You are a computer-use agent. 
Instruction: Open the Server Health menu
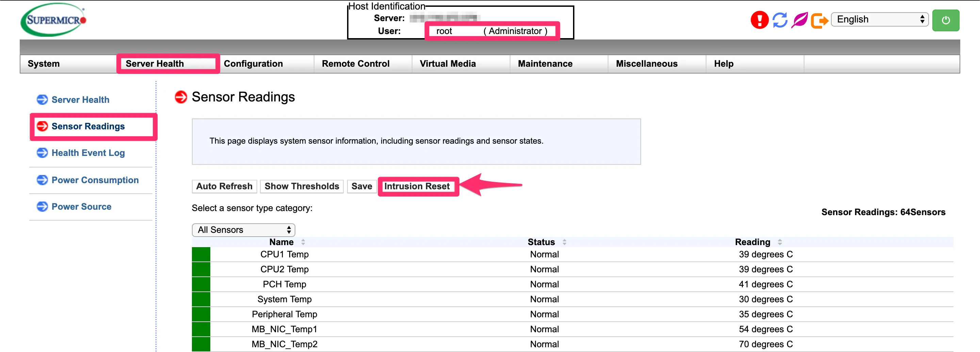154,64
